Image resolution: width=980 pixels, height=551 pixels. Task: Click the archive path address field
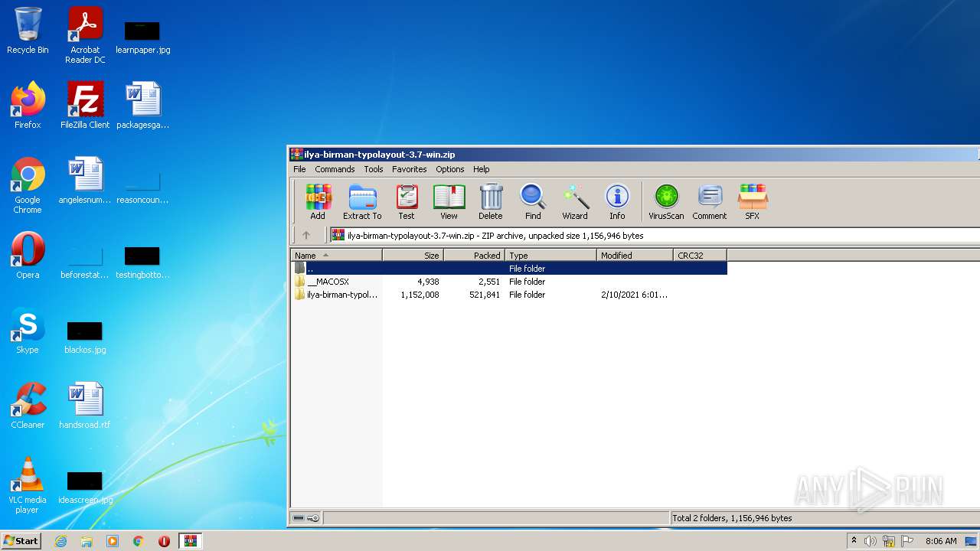tap(655, 235)
